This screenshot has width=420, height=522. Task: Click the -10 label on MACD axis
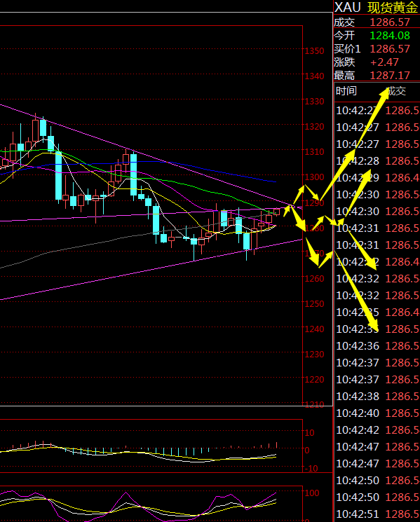311,469
